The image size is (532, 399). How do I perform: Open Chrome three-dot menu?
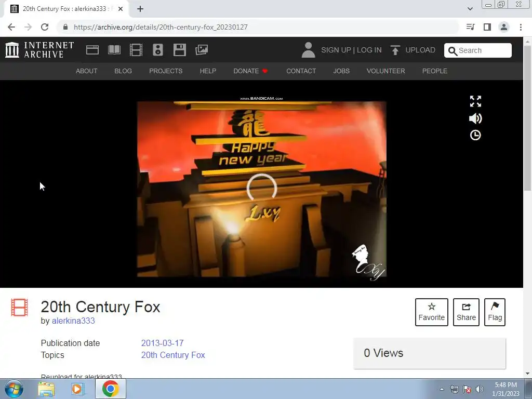(x=521, y=27)
